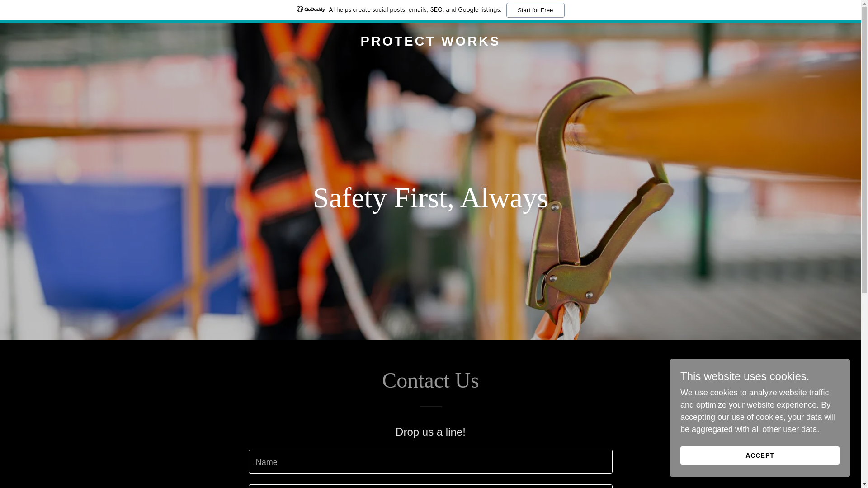
Task: Click the scrollbar track below the thumb
Action: (x=864, y=388)
